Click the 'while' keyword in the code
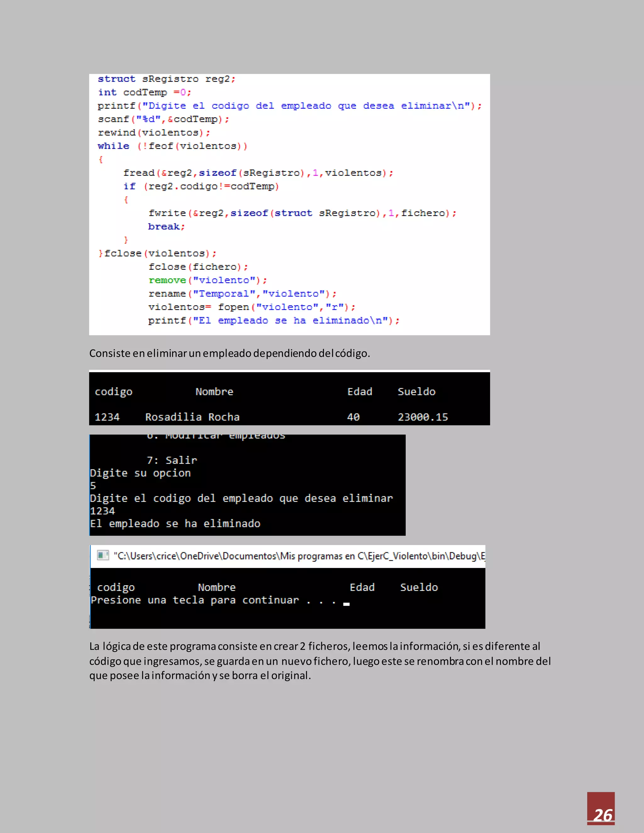 pos(113,146)
